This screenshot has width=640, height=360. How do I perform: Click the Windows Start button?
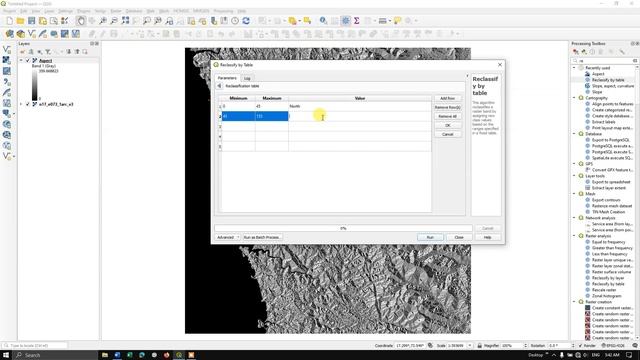(6, 355)
